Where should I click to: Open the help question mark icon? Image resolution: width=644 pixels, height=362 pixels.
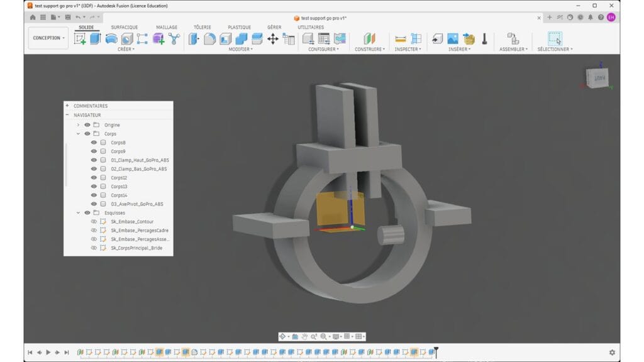tap(601, 17)
